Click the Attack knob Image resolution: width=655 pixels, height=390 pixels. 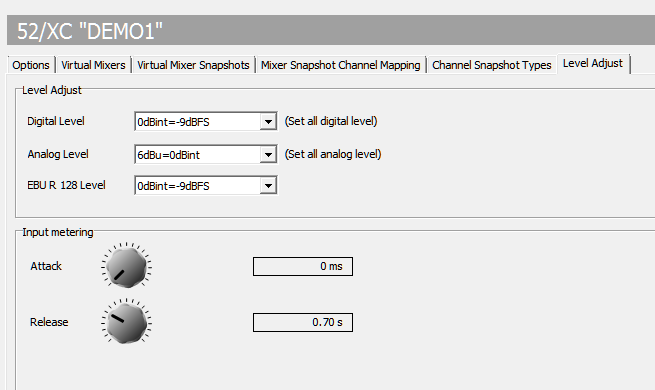click(x=126, y=266)
